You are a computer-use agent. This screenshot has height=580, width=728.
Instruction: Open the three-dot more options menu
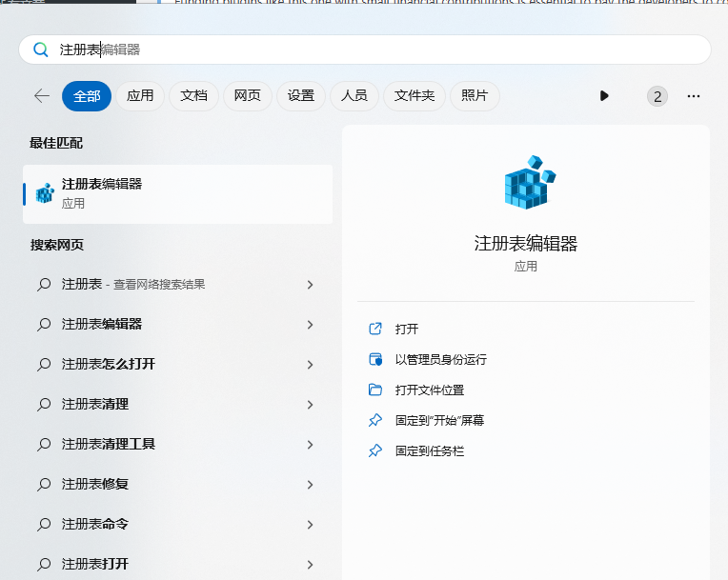(x=694, y=96)
